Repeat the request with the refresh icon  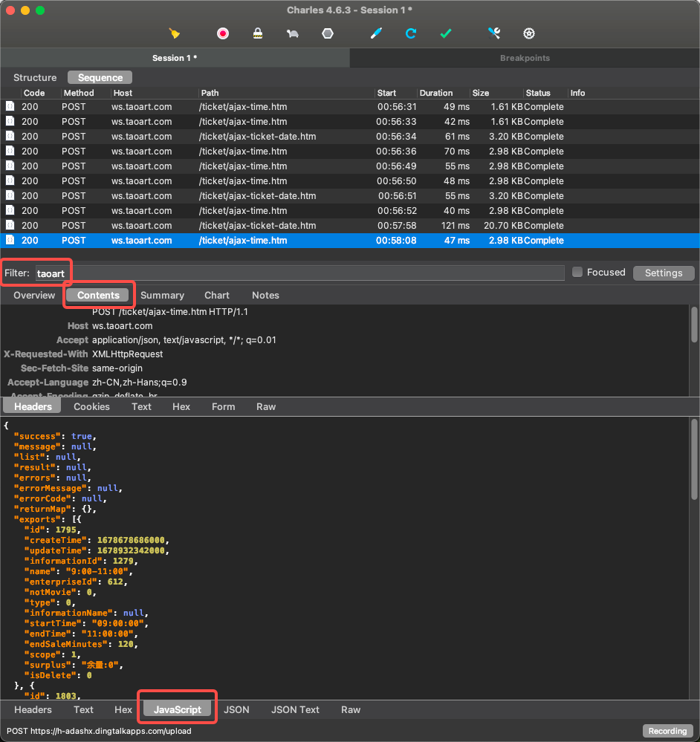coord(411,33)
